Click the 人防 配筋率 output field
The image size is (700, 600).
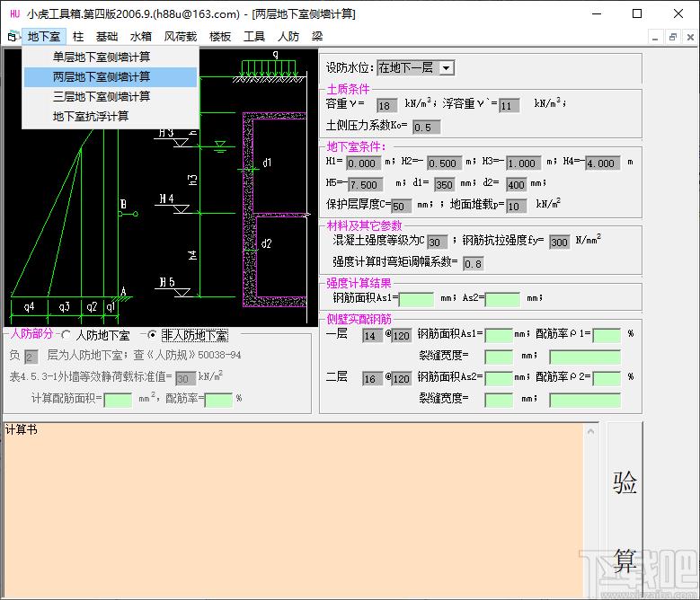pyautogui.click(x=218, y=400)
